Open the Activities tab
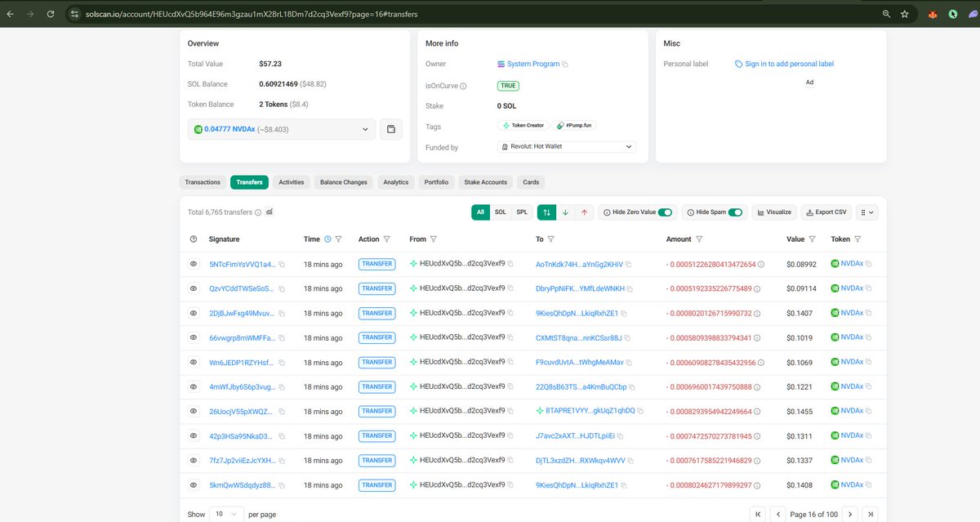Screen dimensions: 980x522 coord(292,182)
